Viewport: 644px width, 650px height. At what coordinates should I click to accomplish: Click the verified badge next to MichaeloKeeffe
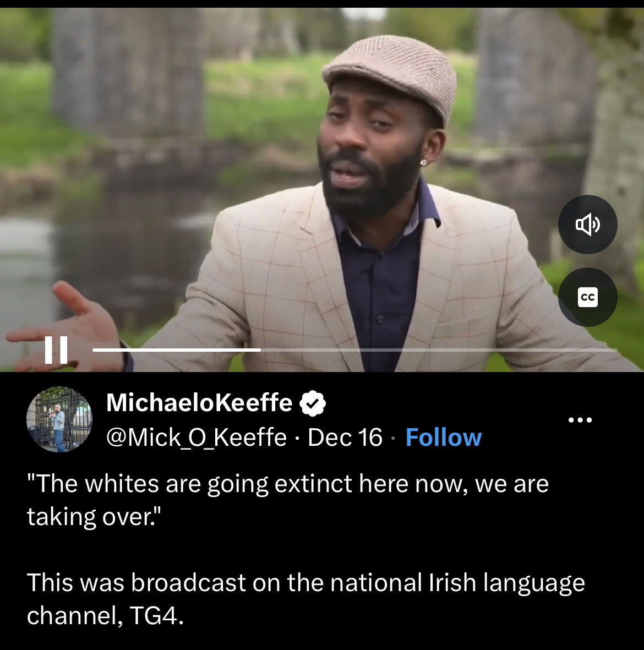pyautogui.click(x=313, y=403)
